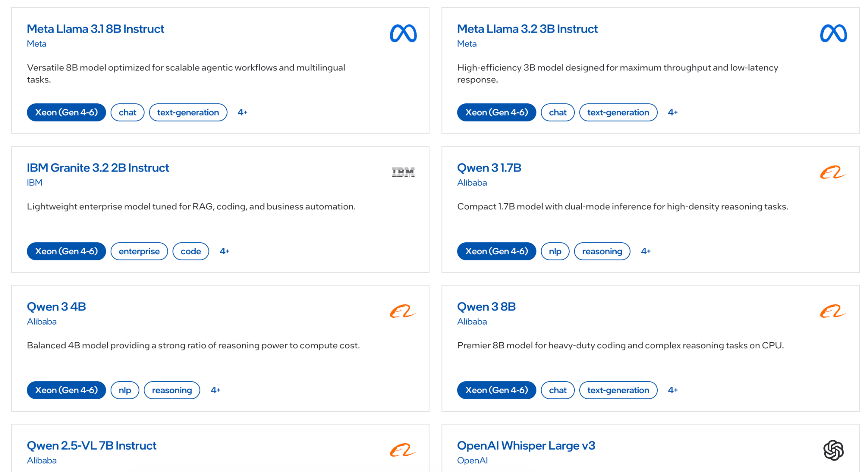The height and width of the screenshot is (472, 868).
Task: Select Xeon (Gen 4-6) tag on Qwen 3 4B
Action: coord(67,390)
